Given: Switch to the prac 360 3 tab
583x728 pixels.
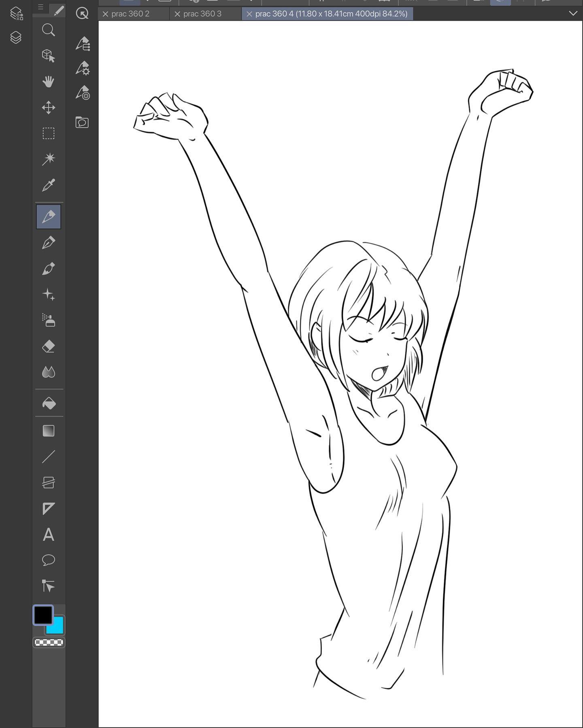Looking at the screenshot, I should pos(202,14).
